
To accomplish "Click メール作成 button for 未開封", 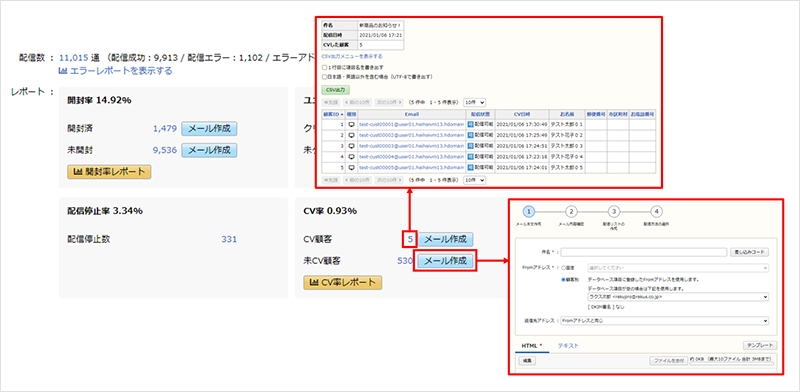I will pyautogui.click(x=210, y=150).
